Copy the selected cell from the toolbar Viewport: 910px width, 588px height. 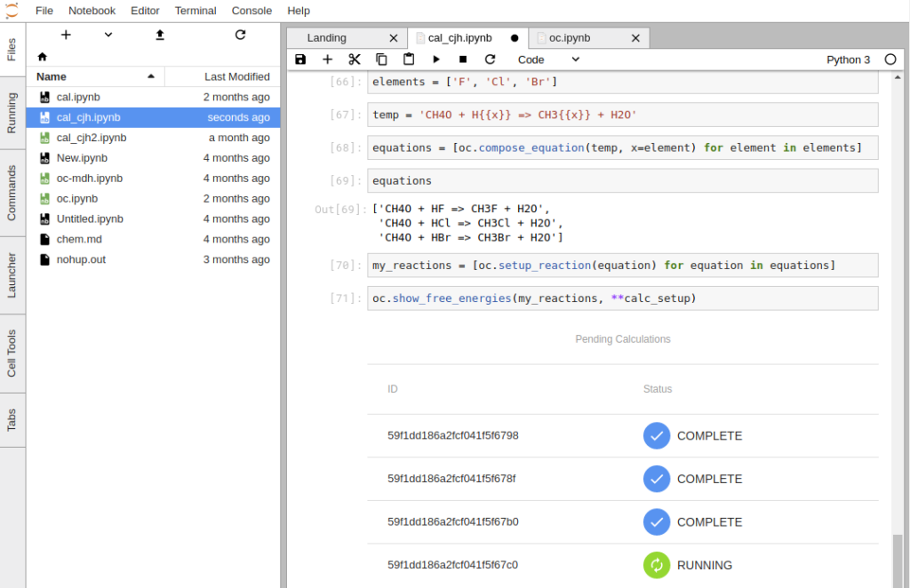(x=381, y=60)
